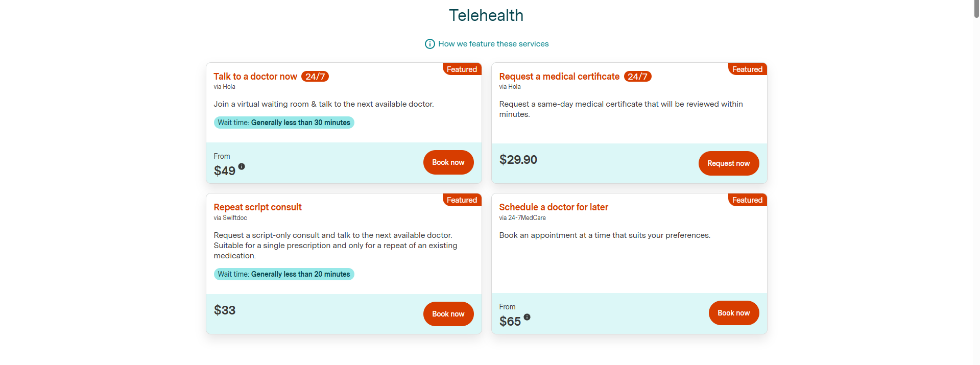Click Featured tag on Schedule a doctor card

[747, 200]
